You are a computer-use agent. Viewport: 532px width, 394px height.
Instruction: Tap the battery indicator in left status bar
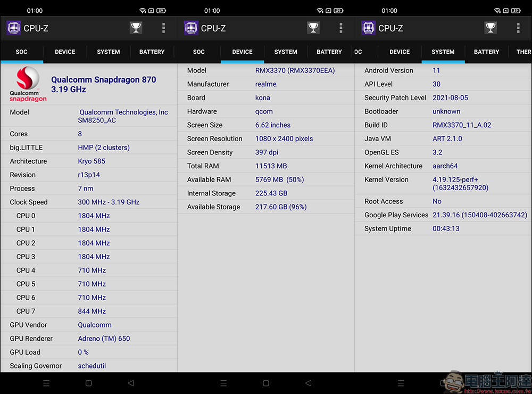pyautogui.click(x=161, y=11)
